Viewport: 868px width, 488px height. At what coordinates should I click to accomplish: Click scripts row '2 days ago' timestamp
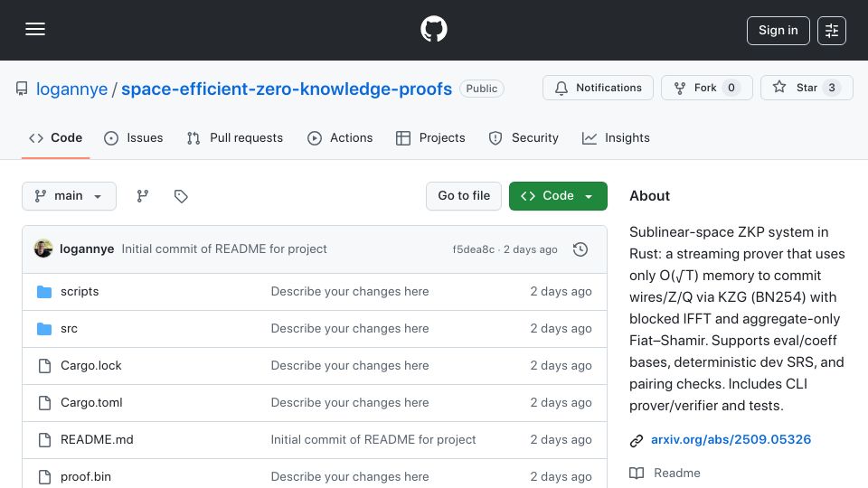click(561, 292)
